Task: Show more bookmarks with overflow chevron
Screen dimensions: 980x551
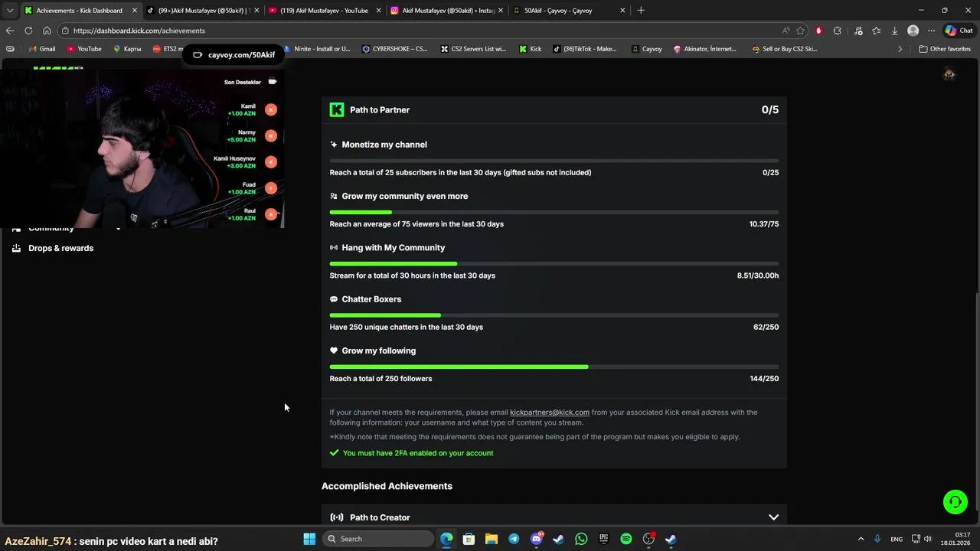Action: point(900,49)
